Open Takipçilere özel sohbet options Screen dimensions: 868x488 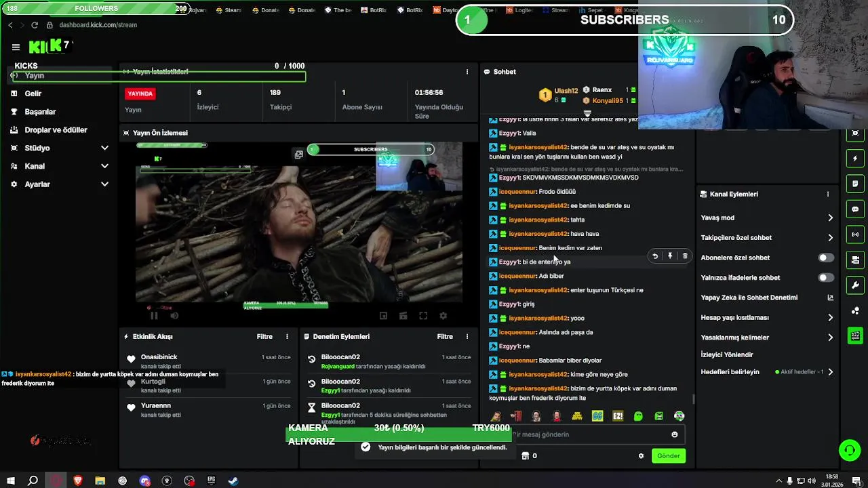830,238
